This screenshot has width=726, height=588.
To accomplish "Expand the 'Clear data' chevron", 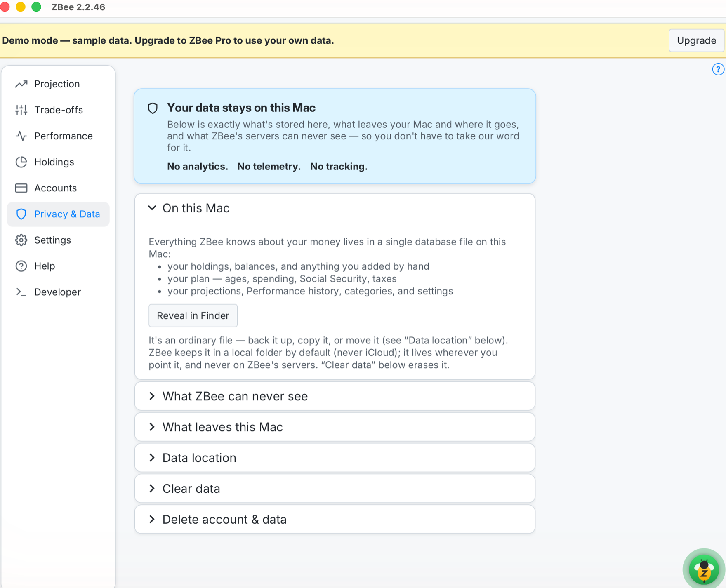I will click(152, 489).
